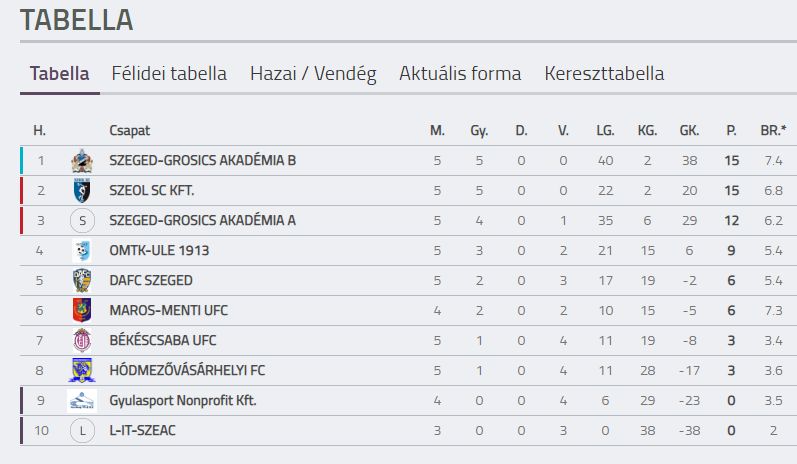Click the Maros-Menti UFC team crest

point(81,311)
